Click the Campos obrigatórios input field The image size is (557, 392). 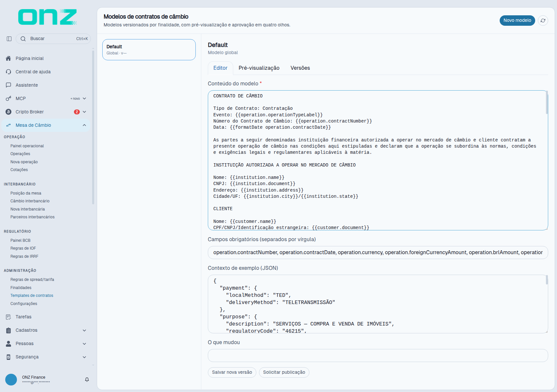[378, 253]
